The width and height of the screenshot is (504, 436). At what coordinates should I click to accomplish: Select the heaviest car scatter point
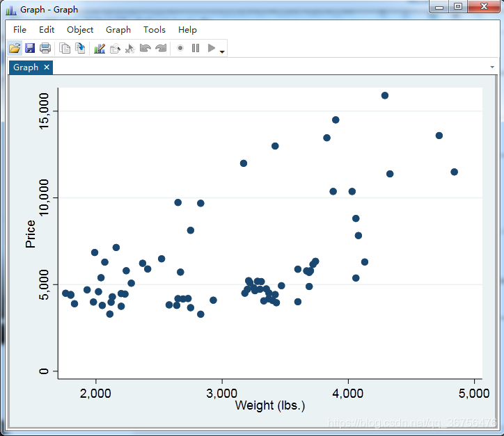(454, 172)
